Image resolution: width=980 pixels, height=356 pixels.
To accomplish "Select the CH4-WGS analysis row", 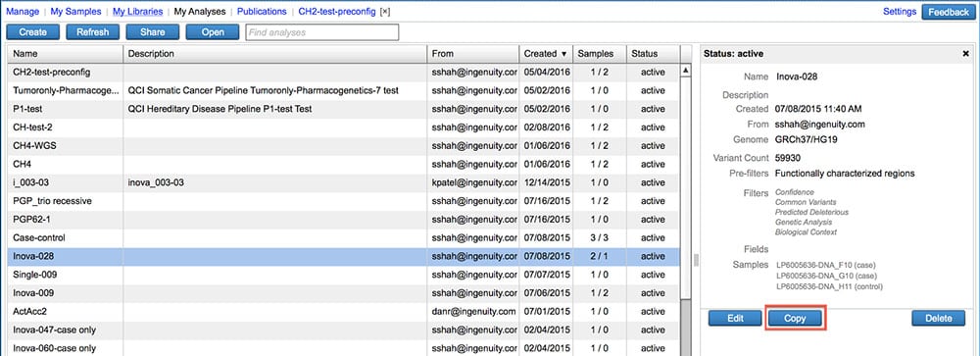I will 343,146.
